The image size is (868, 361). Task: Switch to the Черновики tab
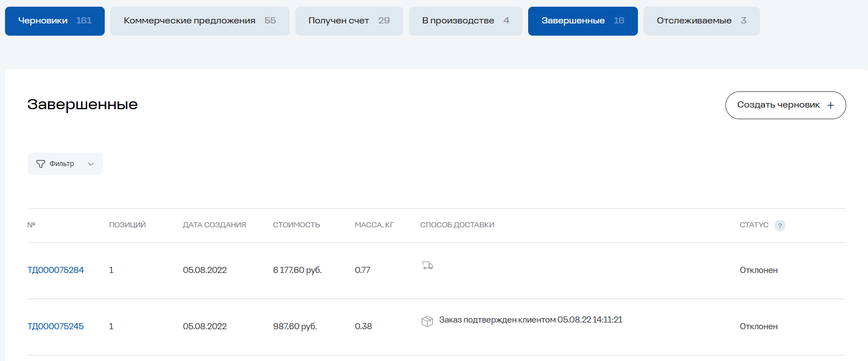coord(55,21)
